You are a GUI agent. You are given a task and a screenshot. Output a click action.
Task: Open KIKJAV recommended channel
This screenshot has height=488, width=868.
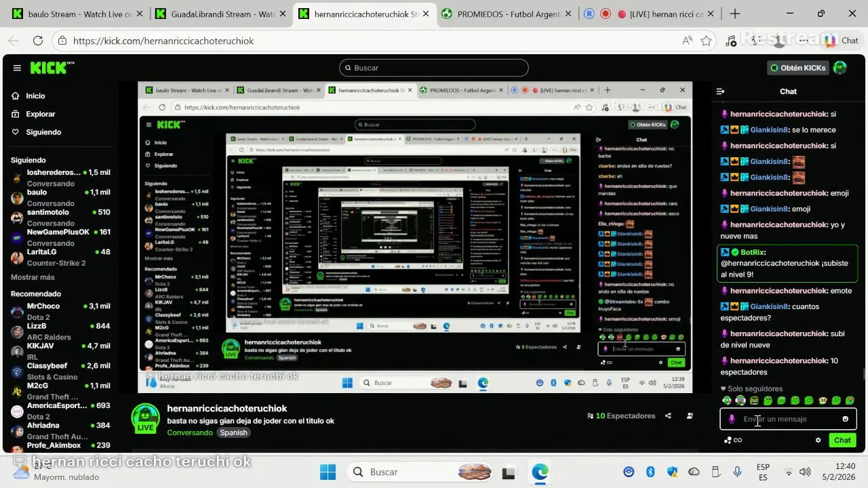click(x=61, y=351)
